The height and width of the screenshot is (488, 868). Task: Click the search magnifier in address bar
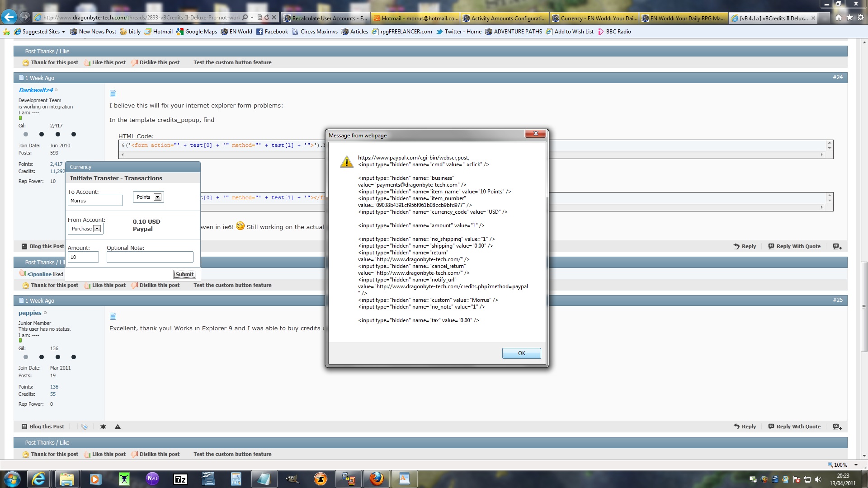(x=245, y=18)
